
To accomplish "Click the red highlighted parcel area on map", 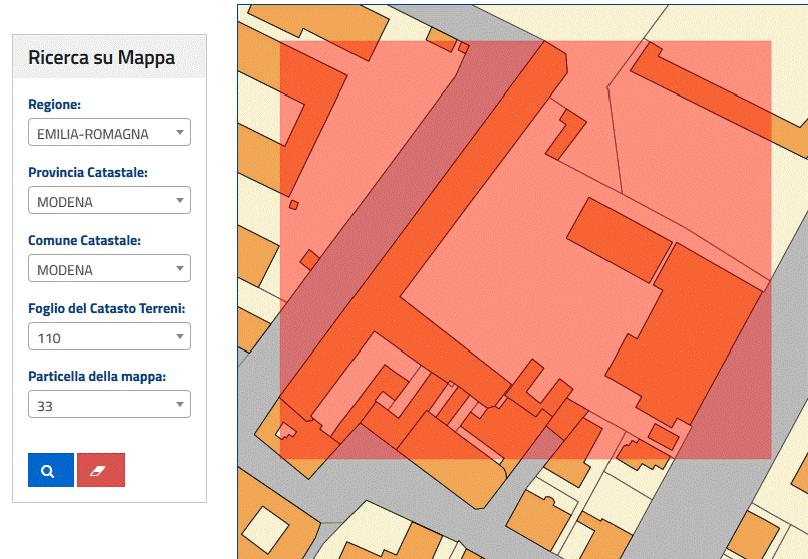I will (x=526, y=250).
